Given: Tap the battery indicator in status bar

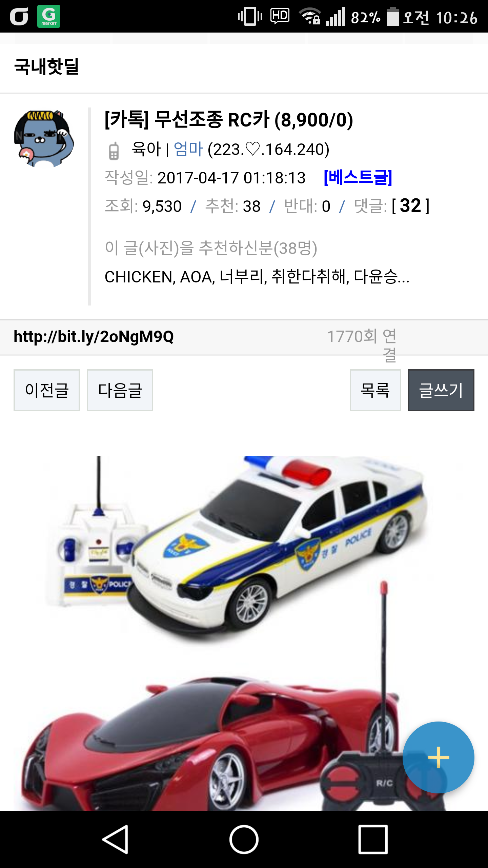Looking at the screenshot, I should [x=393, y=16].
